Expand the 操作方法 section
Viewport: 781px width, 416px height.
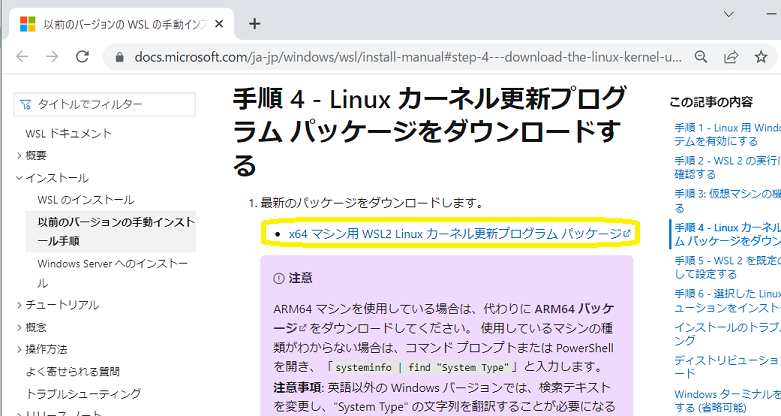[42, 349]
